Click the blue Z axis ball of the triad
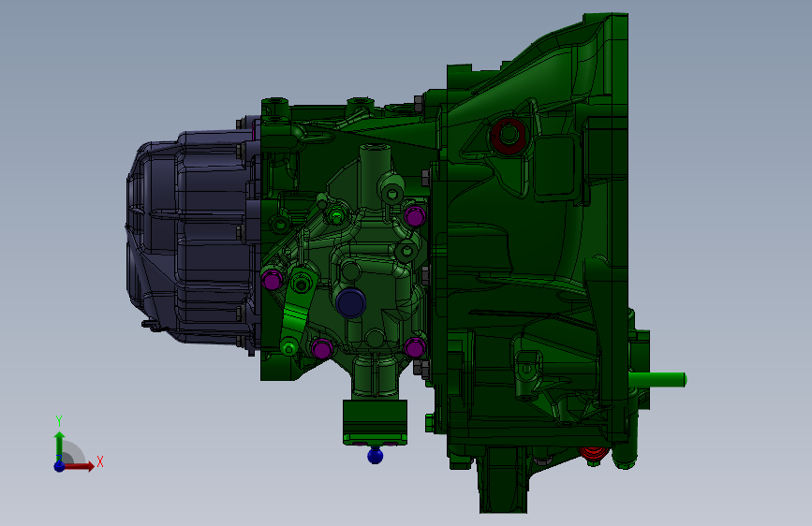 59,466
